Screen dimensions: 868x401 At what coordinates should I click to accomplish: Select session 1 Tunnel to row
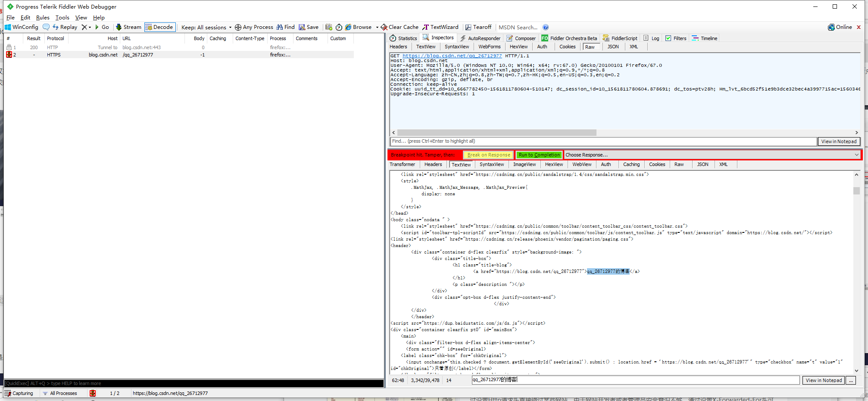pyautogui.click(x=179, y=47)
